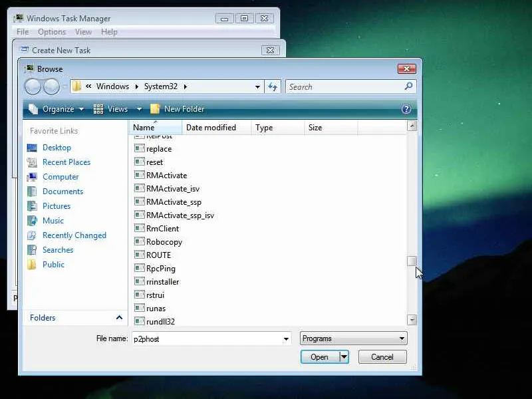Open Task Manager File menu
The image size is (532, 399).
[23, 32]
